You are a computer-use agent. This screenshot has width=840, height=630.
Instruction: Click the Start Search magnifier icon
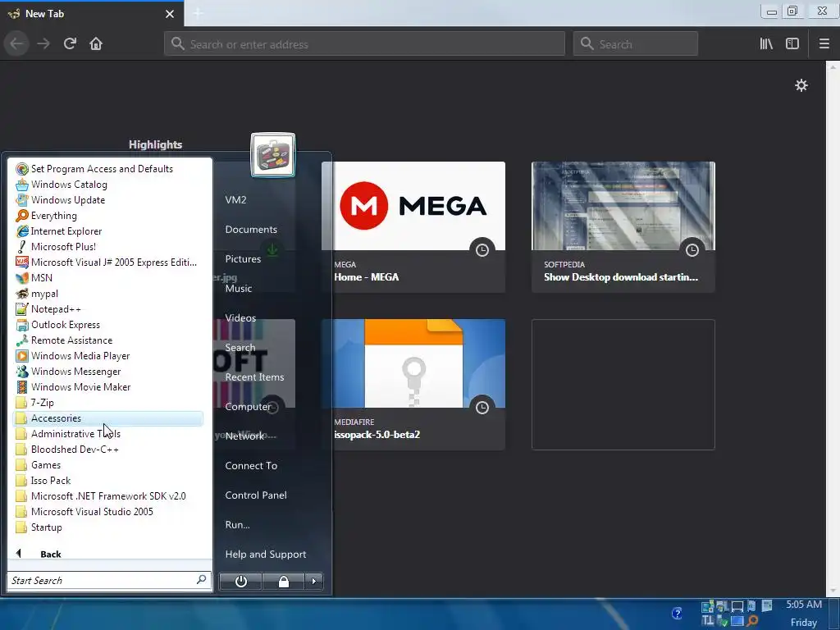(x=202, y=580)
